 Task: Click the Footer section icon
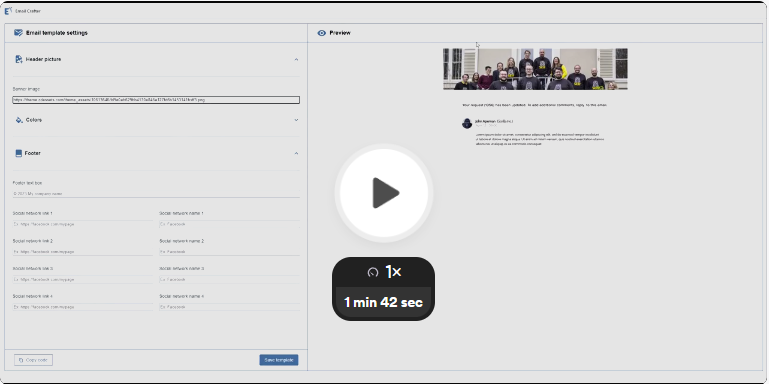[19, 154]
